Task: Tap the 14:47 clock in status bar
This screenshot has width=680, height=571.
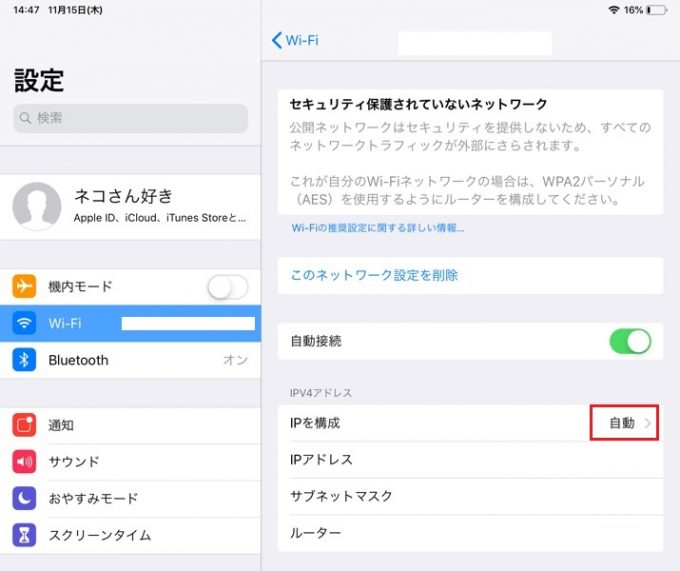Action: (x=26, y=10)
